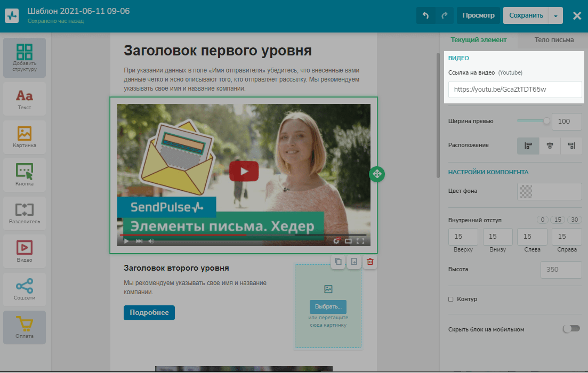Click the Просмотр preview button

click(x=478, y=15)
